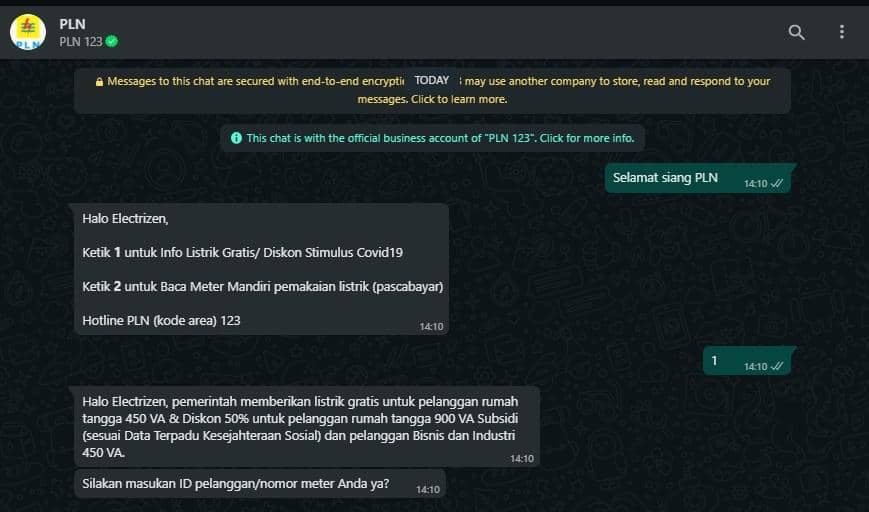Select the sent message containing "1"
869x512 pixels.
pos(748,361)
